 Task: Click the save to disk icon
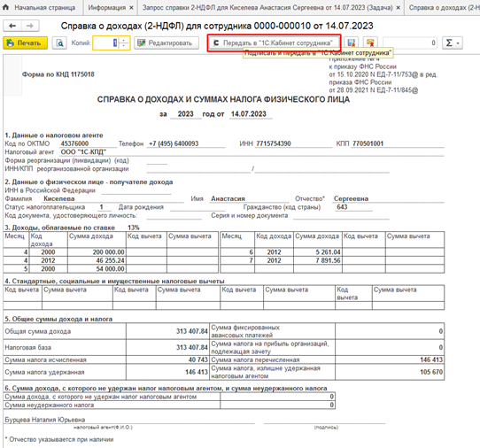click(x=351, y=42)
